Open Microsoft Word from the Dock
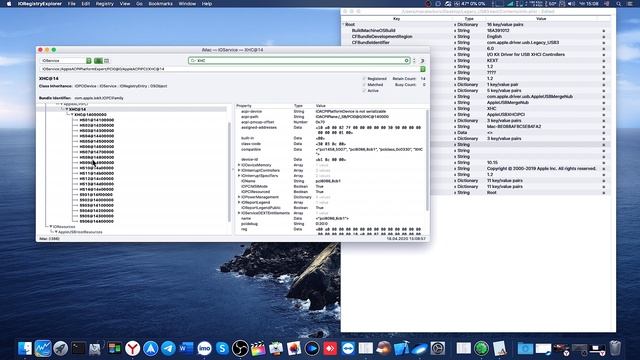Screen dimensions: 640x360 coord(186,348)
